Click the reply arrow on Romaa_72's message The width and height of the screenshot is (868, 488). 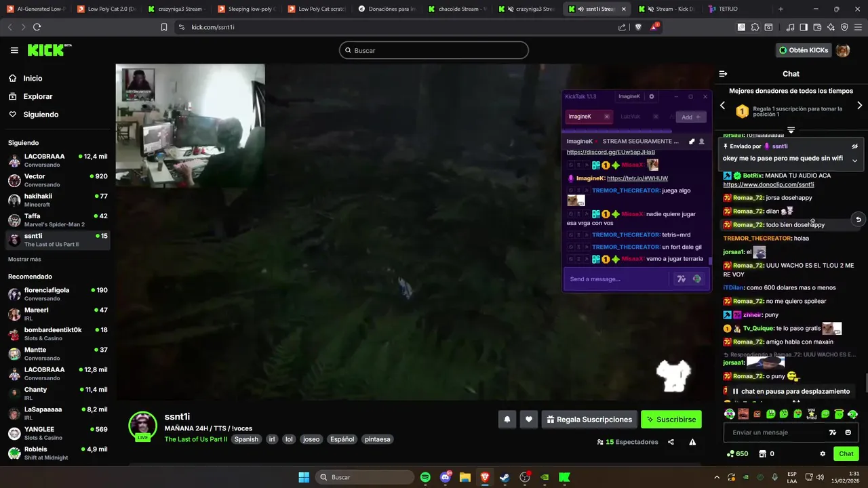click(859, 219)
